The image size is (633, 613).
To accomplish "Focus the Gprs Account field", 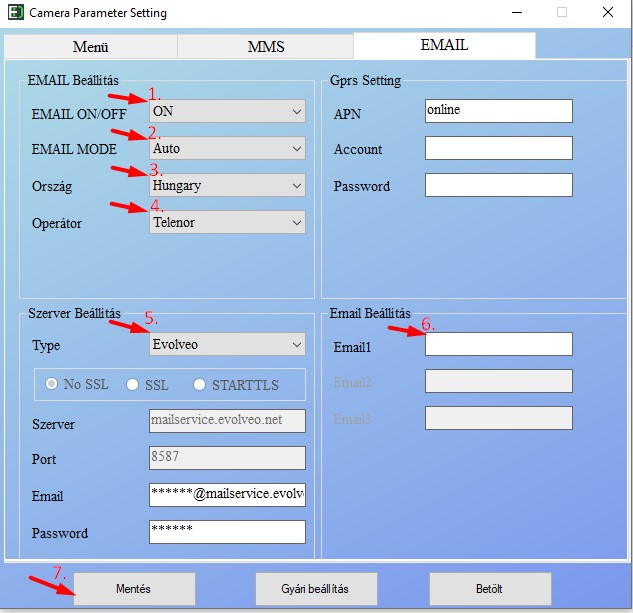I will 498,149.
